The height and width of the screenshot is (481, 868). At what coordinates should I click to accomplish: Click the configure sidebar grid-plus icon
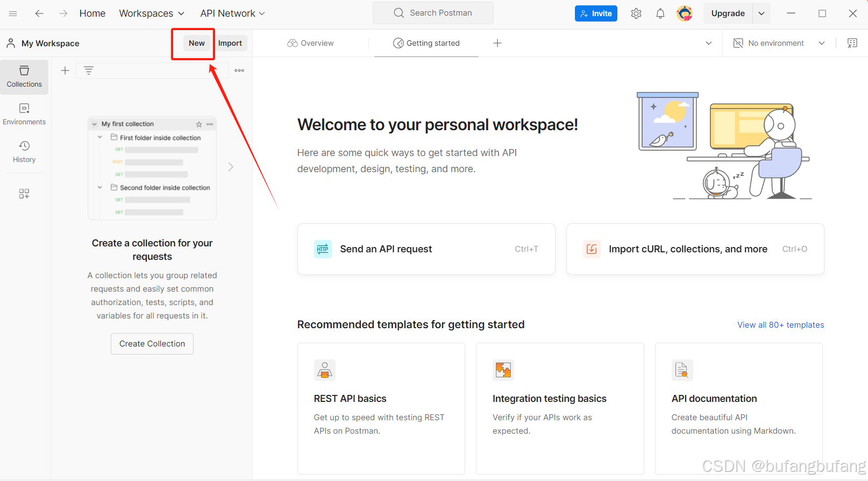click(24, 194)
